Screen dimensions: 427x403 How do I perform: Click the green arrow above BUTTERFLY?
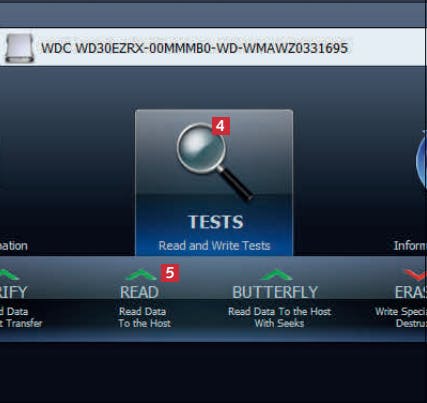[x=276, y=275]
